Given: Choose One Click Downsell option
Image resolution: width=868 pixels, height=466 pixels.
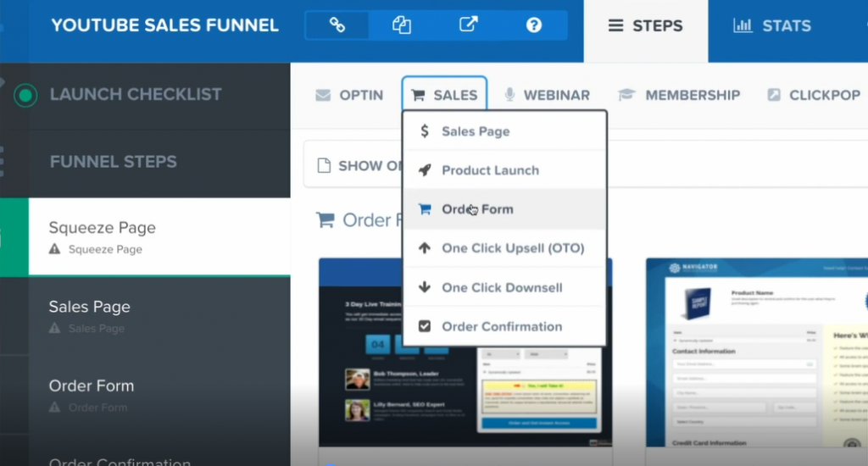Looking at the screenshot, I should (505, 287).
